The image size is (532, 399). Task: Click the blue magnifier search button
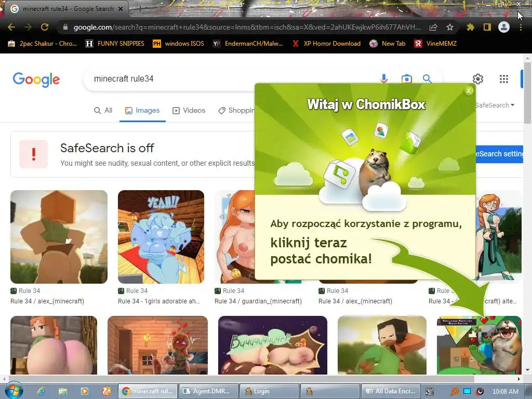click(x=427, y=79)
